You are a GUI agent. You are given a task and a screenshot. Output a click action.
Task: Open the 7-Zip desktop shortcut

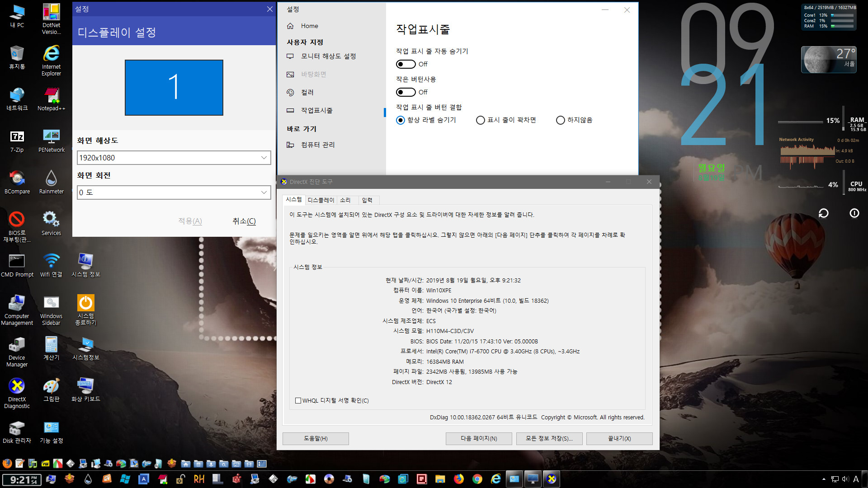coord(17,141)
